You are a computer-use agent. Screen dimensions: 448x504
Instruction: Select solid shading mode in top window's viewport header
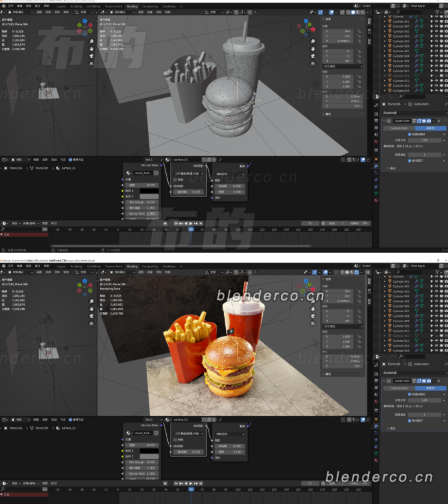click(353, 12)
